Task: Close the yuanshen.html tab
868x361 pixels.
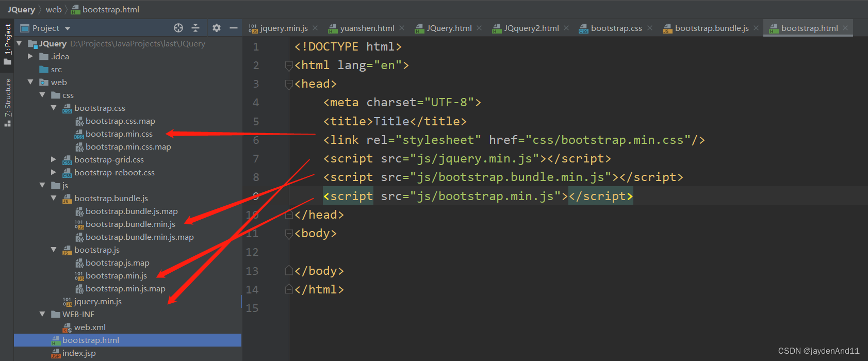Action: (x=402, y=28)
